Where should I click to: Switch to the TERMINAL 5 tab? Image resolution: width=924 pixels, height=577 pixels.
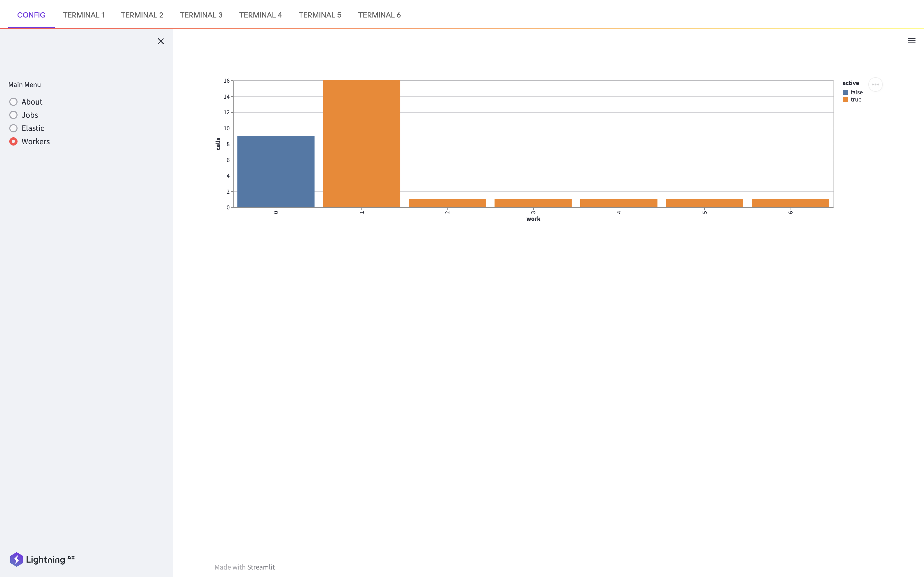(x=320, y=15)
